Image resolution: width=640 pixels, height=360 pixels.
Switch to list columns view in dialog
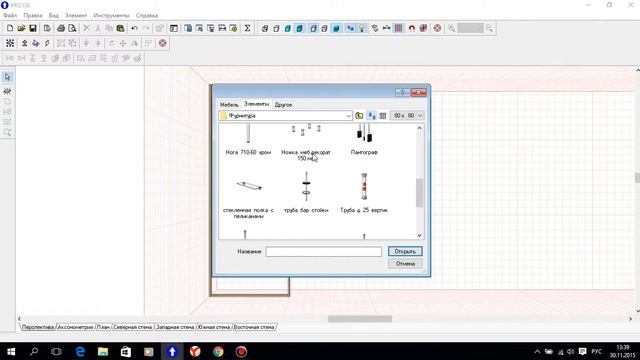383,116
